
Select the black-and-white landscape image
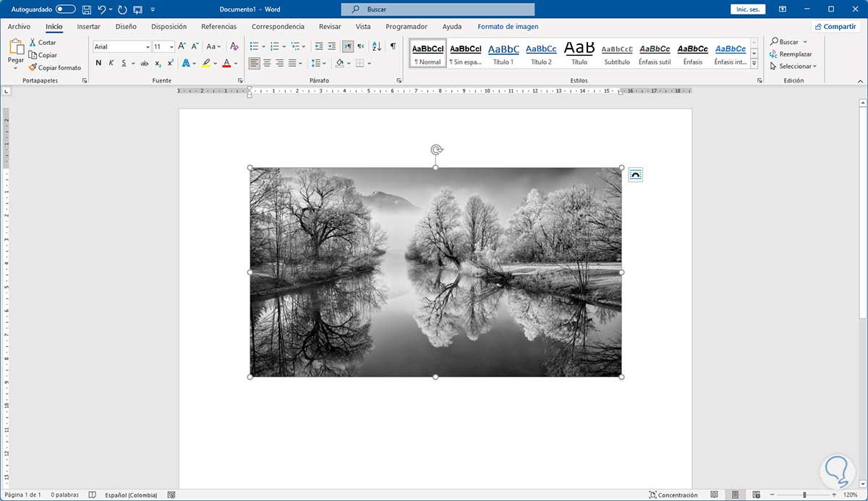coord(435,272)
